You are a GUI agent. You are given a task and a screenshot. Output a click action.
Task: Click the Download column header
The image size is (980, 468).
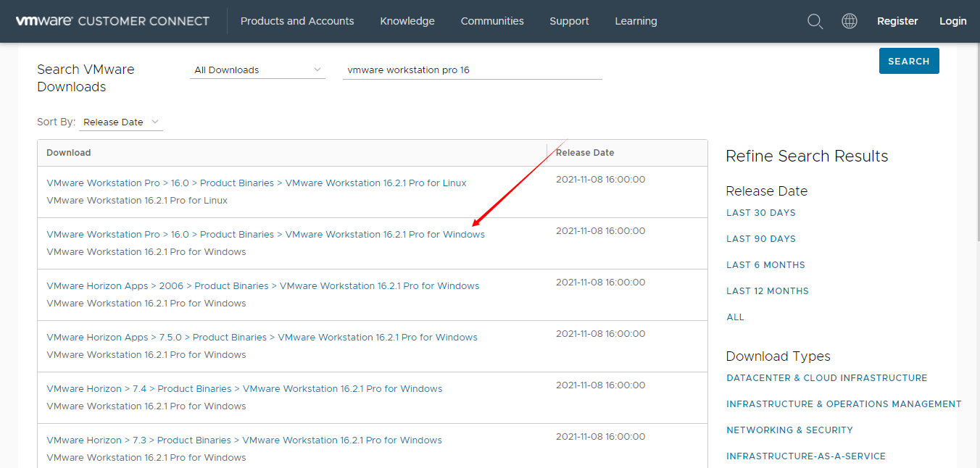click(69, 153)
